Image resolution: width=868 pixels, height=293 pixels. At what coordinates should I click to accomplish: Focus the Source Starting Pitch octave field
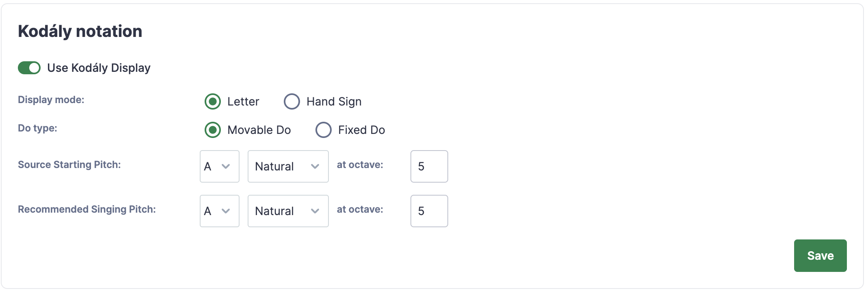click(x=429, y=166)
